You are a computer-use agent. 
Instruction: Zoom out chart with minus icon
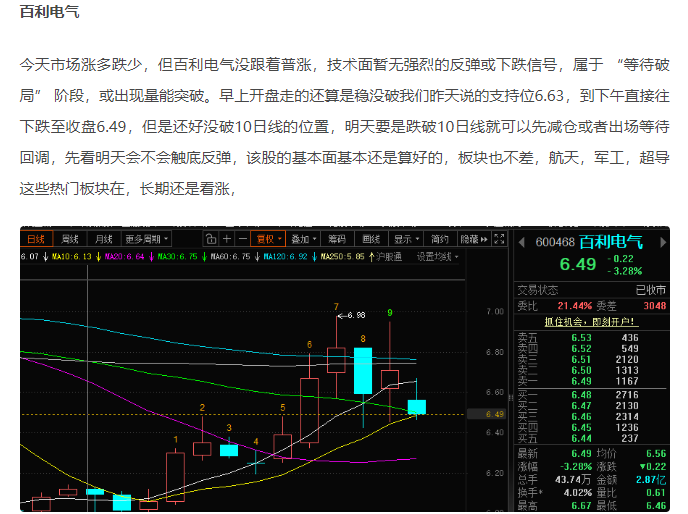click(243, 239)
